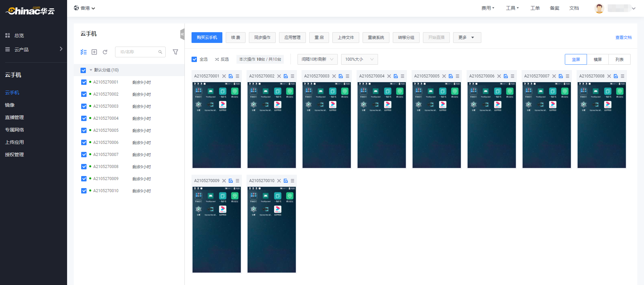Open the 间隔10秒刷新 refresh interval dropdown
Screen dimensions: 644x285
[317, 59]
